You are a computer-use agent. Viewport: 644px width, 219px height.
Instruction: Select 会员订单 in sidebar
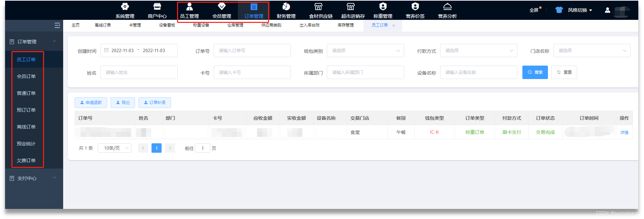pyautogui.click(x=26, y=76)
